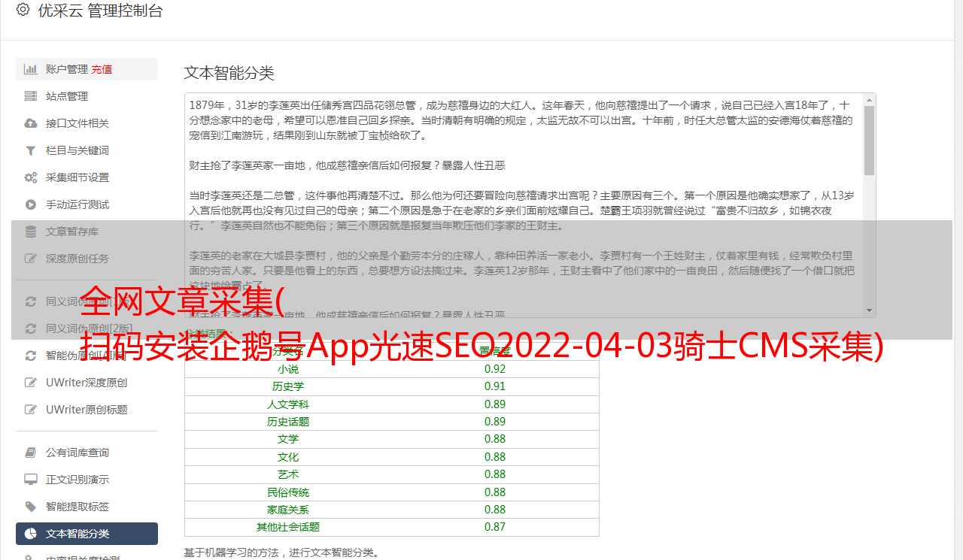
Task: Open the UWriter原创标题 page
Action: tap(87, 410)
